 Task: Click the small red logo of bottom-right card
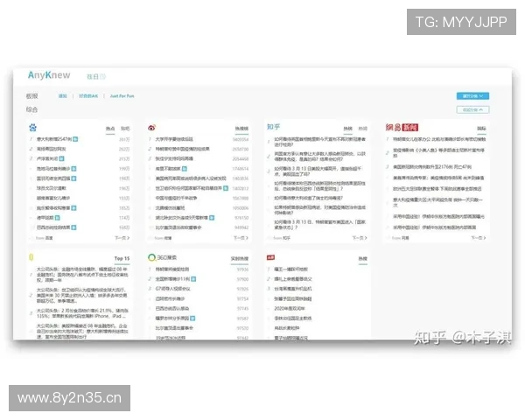(x=270, y=257)
